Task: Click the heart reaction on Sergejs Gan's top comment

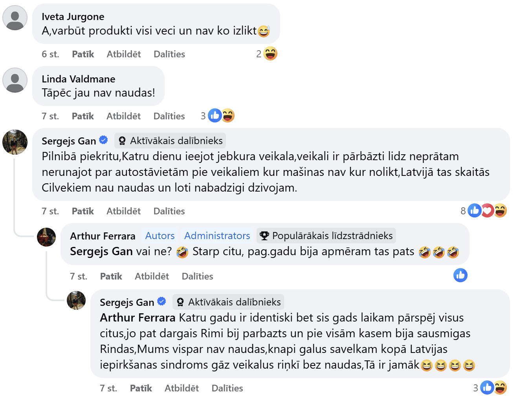Action: point(487,211)
